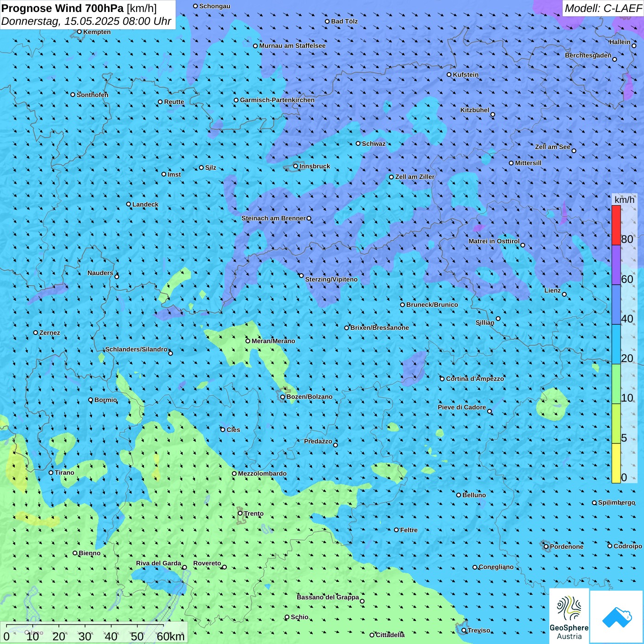
Task: Select the Kempten city marker dot
Action: [x=80, y=32]
